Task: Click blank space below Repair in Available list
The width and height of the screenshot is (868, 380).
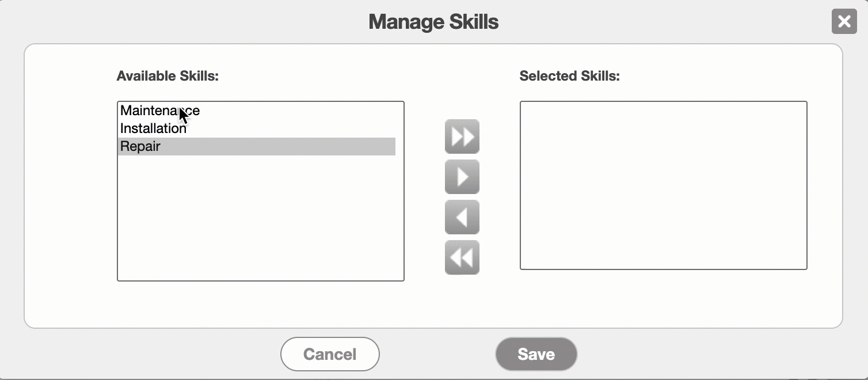Action: click(260, 219)
